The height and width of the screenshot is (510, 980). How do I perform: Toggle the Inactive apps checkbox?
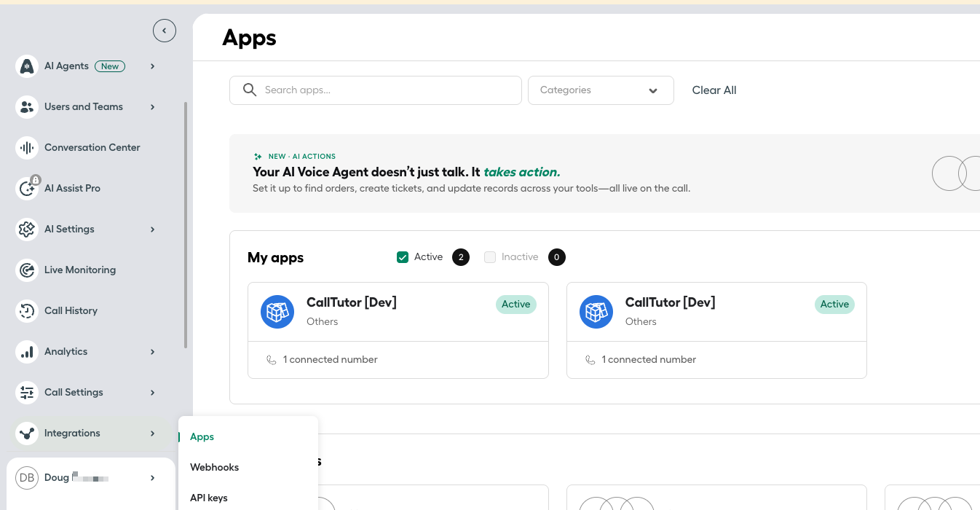pos(490,257)
